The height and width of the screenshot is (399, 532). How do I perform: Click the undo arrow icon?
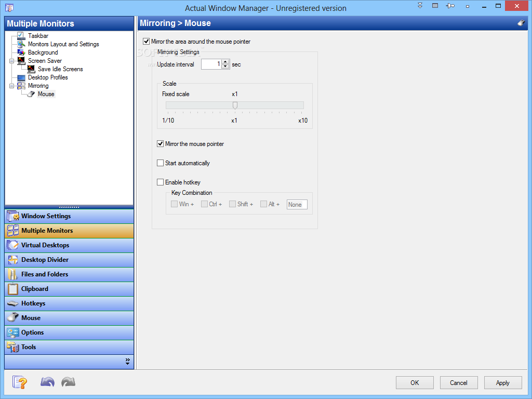[47, 382]
